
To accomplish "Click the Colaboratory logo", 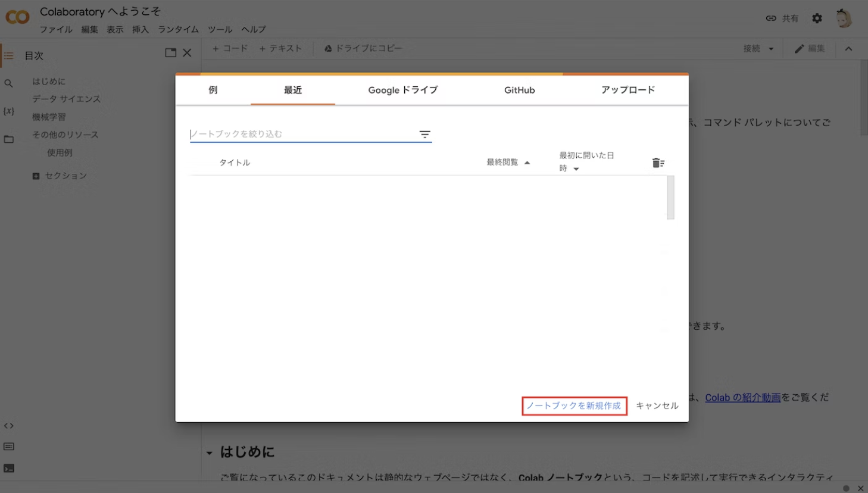I will tap(17, 17).
